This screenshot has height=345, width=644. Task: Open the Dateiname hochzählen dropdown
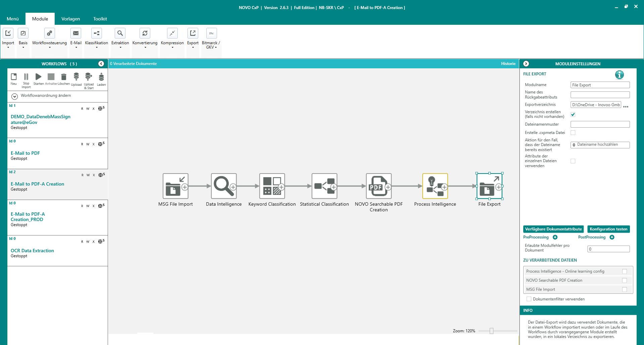click(x=600, y=145)
